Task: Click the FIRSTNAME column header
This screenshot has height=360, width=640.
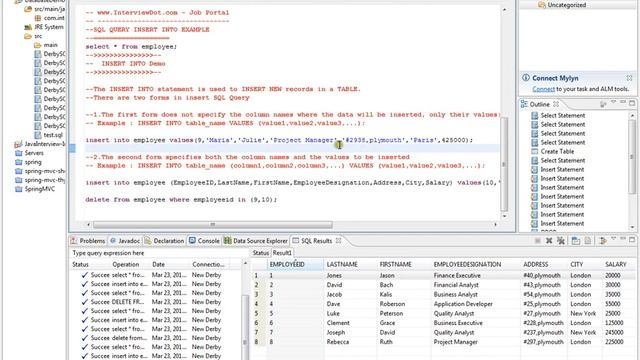Action: coord(403,264)
